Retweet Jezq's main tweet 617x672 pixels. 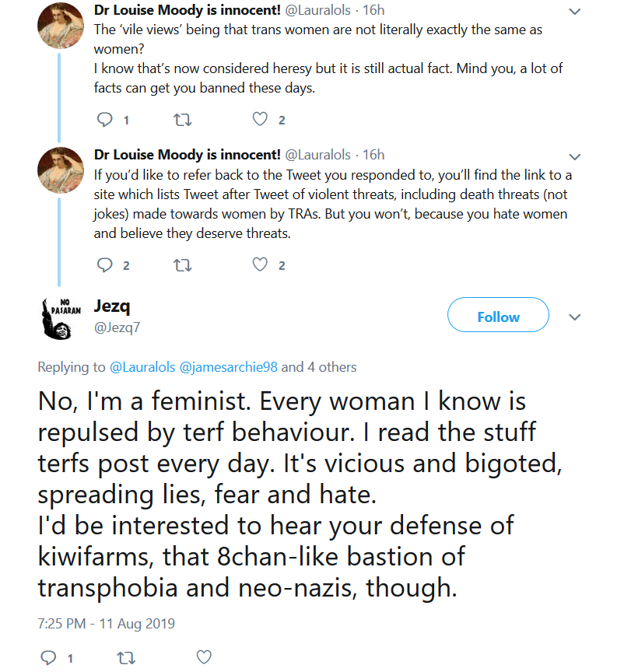[126, 658]
